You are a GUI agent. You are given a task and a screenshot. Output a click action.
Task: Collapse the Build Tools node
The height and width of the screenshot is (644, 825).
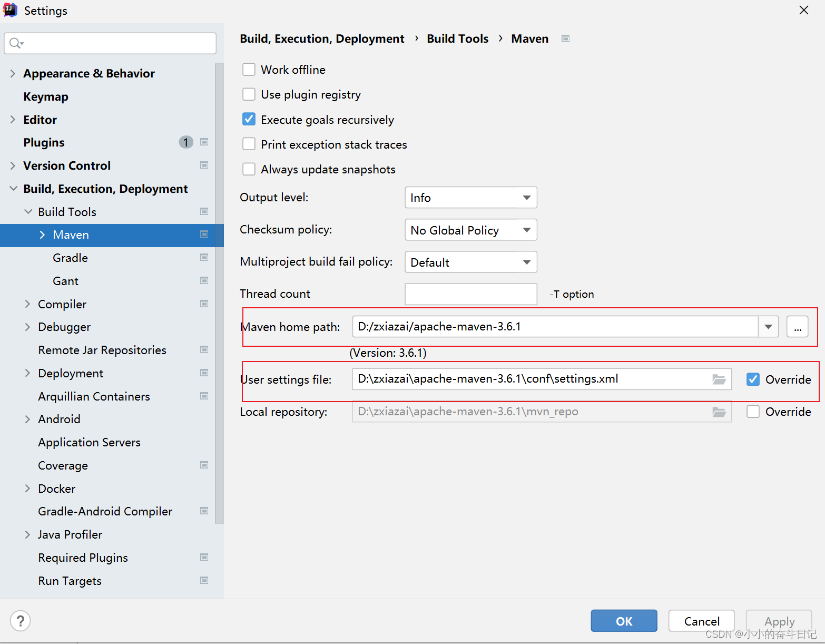[28, 212]
